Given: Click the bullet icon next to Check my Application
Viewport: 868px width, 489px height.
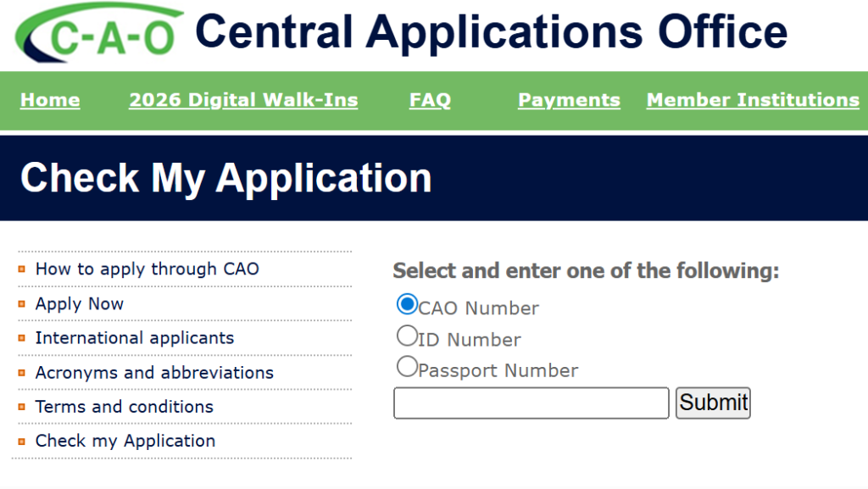Looking at the screenshot, I should 21,441.
